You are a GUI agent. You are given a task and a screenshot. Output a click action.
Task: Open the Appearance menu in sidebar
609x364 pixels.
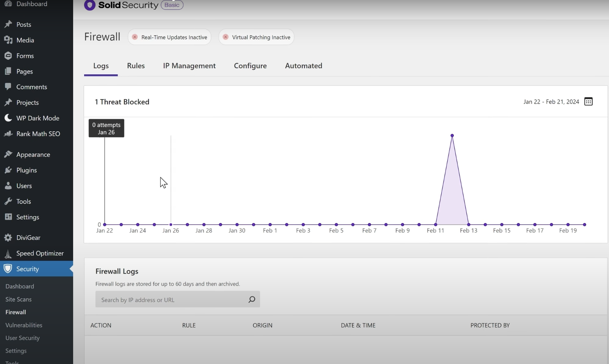pyautogui.click(x=33, y=155)
